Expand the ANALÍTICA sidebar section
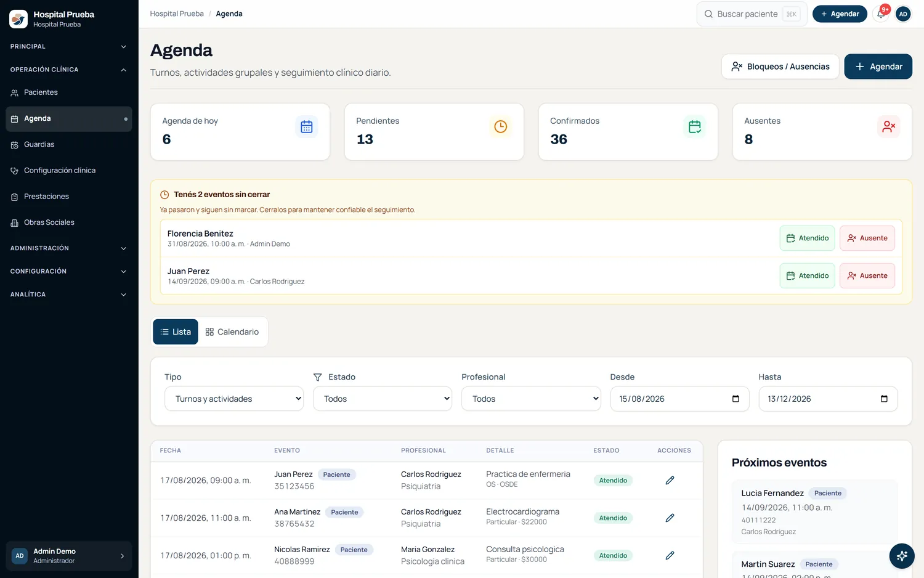The image size is (924, 578). pos(69,295)
